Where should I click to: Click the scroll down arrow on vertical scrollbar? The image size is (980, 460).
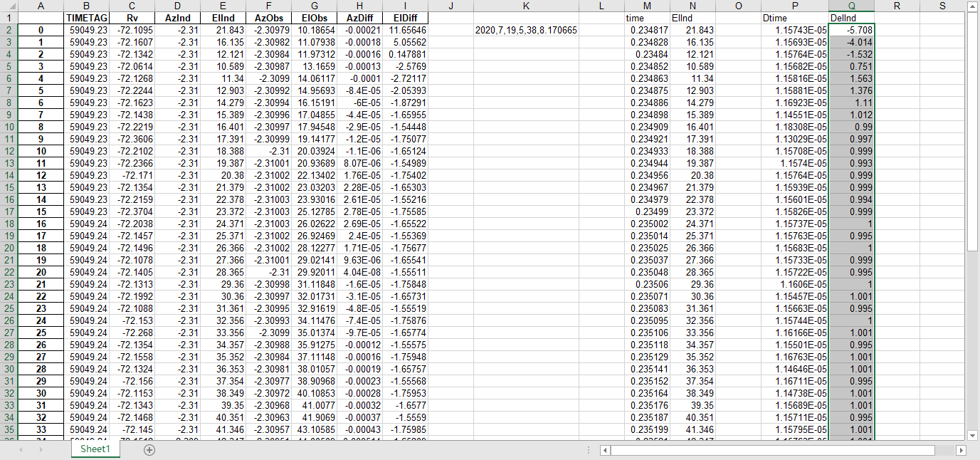point(974,435)
